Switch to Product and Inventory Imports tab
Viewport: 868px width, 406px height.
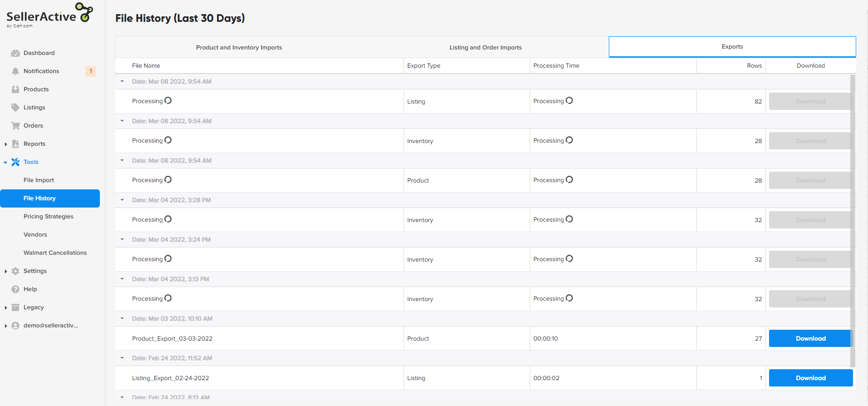[239, 47]
